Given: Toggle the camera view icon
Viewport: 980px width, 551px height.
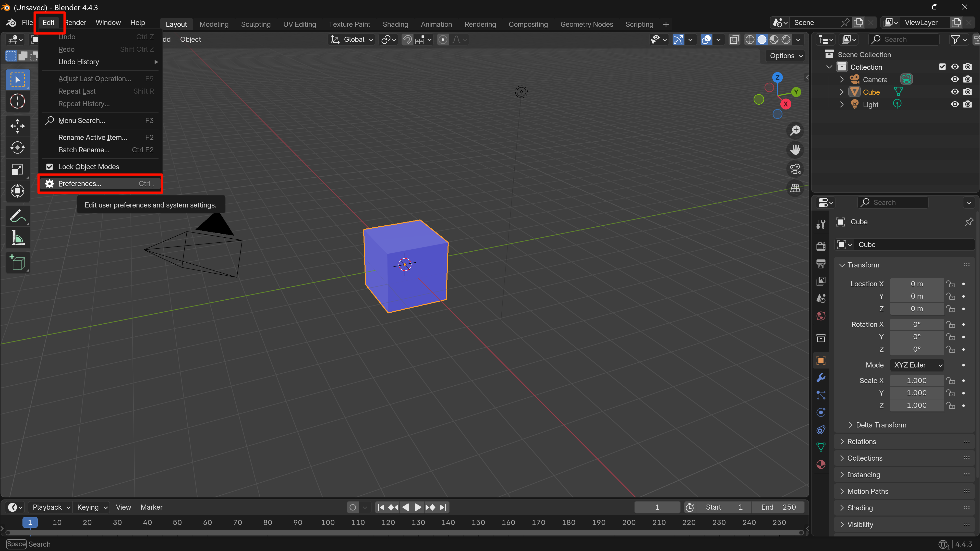Looking at the screenshot, I should click(795, 169).
